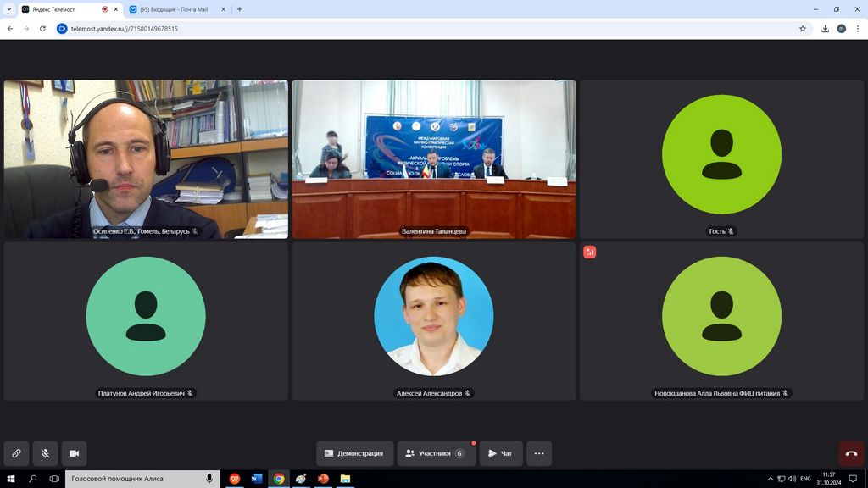Screen dimensions: 868x488
Task: Open Chrome downloads icon
Action: [x=825, y=28]
